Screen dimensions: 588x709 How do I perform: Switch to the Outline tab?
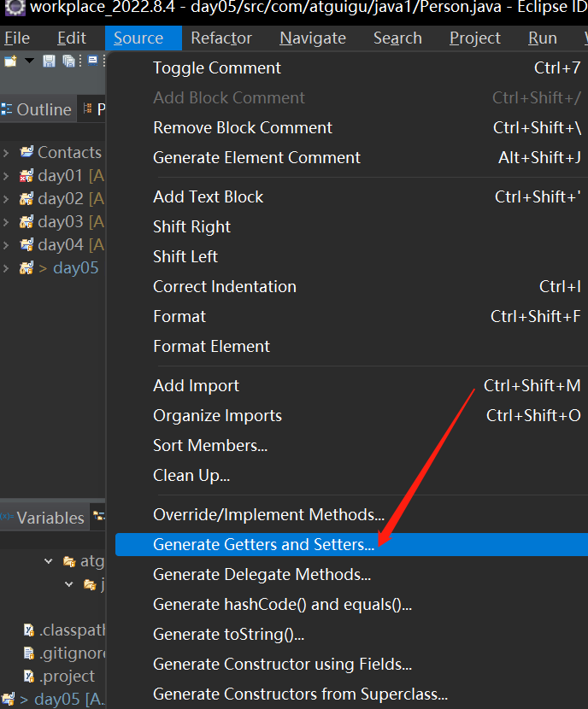37,109
